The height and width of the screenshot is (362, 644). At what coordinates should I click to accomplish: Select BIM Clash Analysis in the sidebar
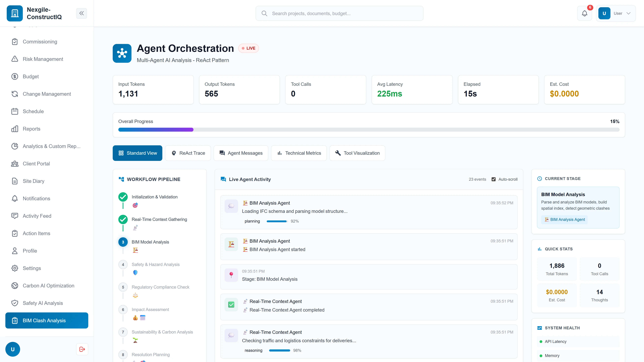(46, 320)
